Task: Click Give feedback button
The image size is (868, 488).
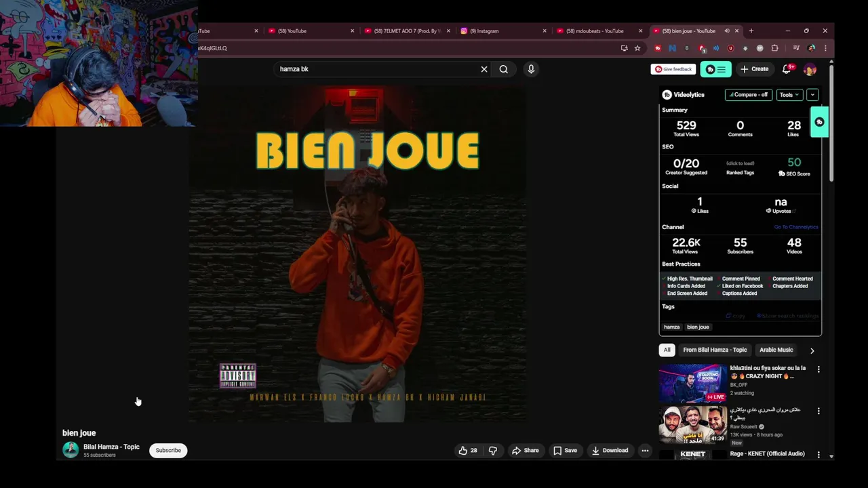Action: point(673,69)
